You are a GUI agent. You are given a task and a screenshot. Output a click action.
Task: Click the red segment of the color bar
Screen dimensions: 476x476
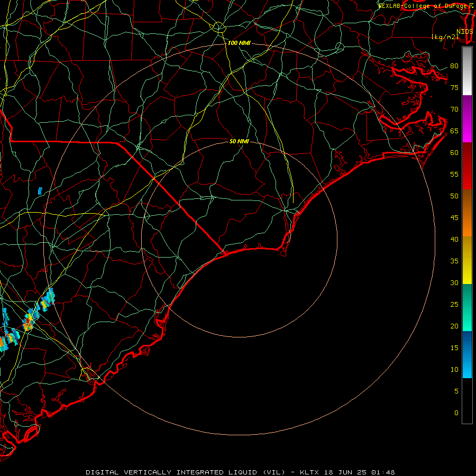tap(467, 166)
